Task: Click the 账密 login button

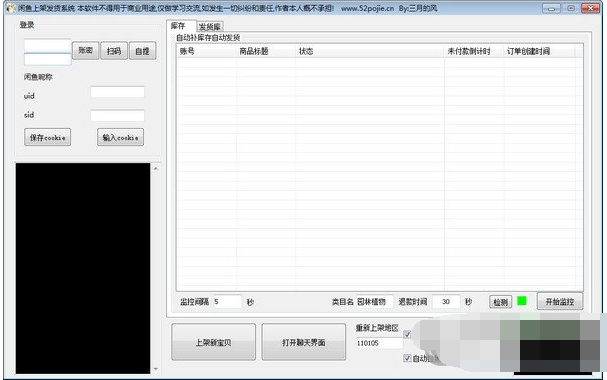Action: pyautogui.click(x=86, y=50)
